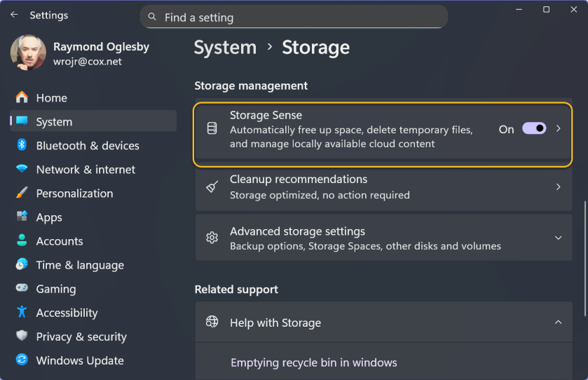
Task: Click the Accessibility figure icon
Action: [x=22, y=312]
